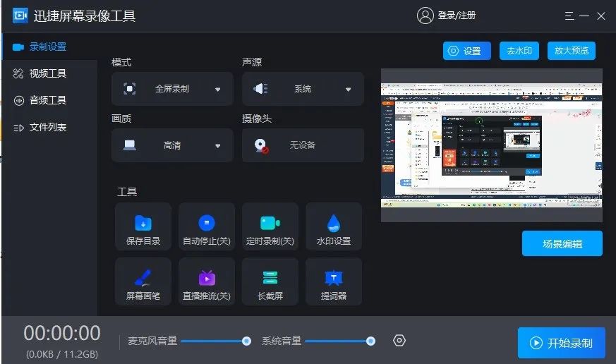This screenshot has height=364, width=616.
Task: Click the laptop icon in 画质 box
Action: 130,145
